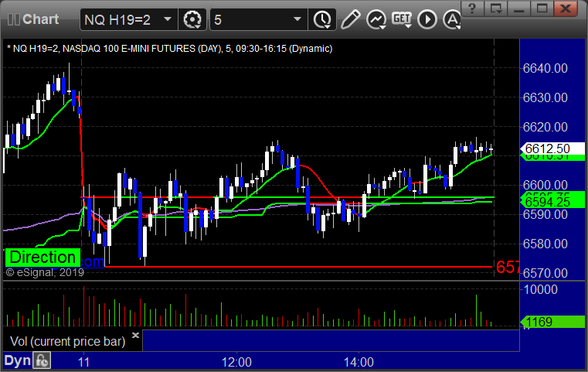The width and height of the screenshot is (588, 372).
Task: Click the 11 time axis label
Action: (x=84, y=362)
